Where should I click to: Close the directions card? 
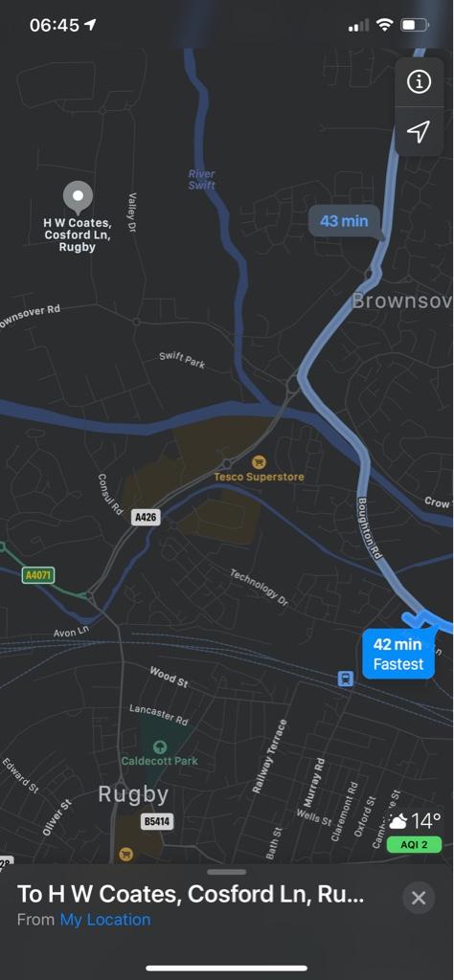[419, 898]
